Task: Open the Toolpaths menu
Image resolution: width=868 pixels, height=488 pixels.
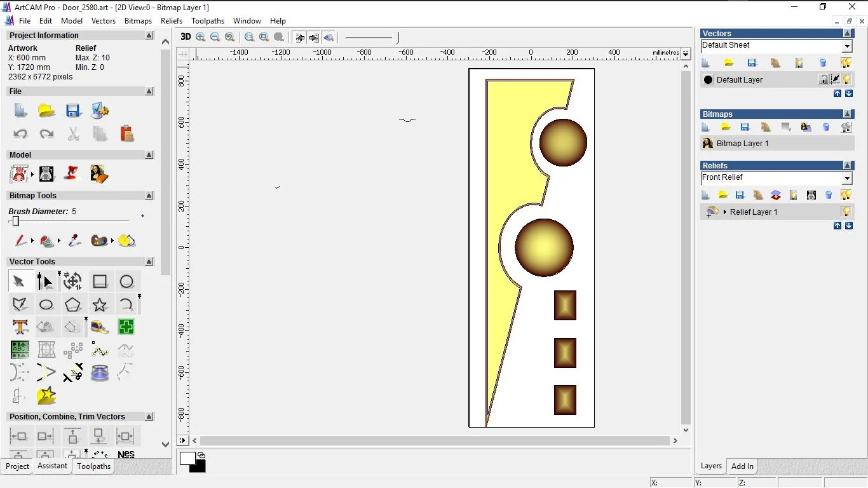Action: tap(208, 21)
